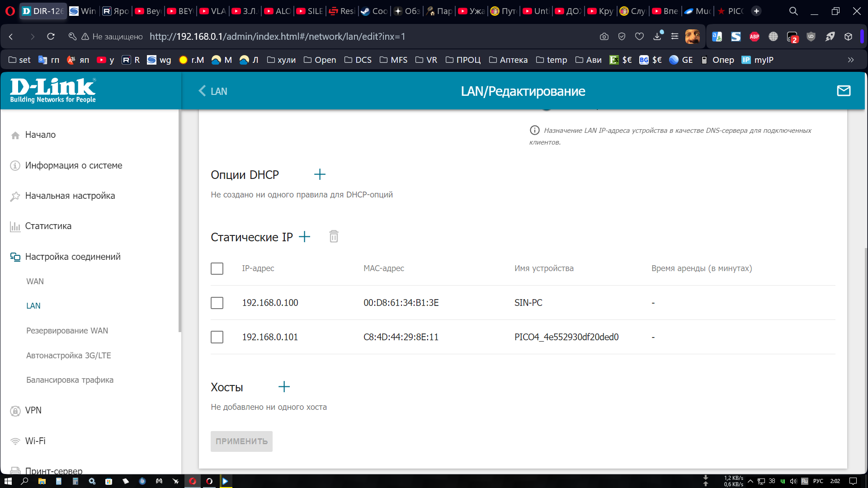Open the ABP adblock extension

[755, 37]
